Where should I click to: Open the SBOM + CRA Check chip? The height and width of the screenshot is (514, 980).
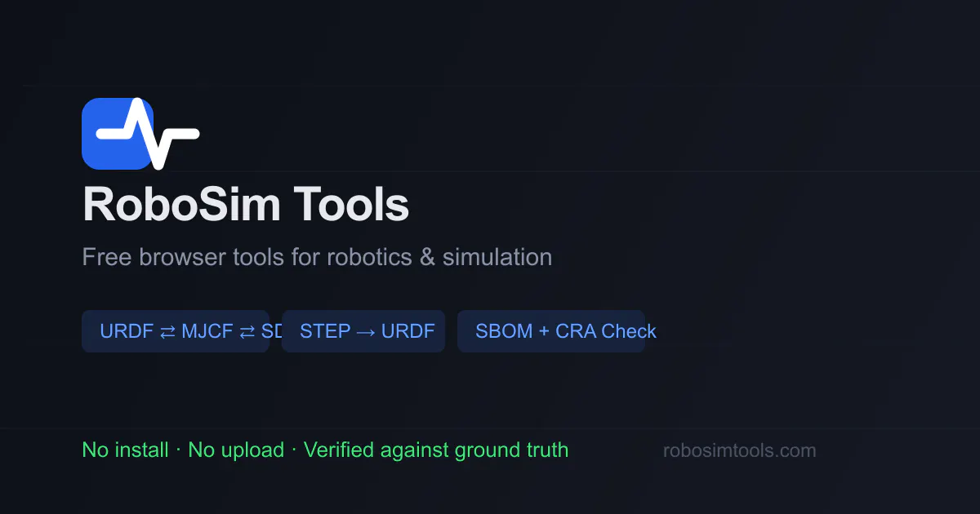(x=551, y=331)
